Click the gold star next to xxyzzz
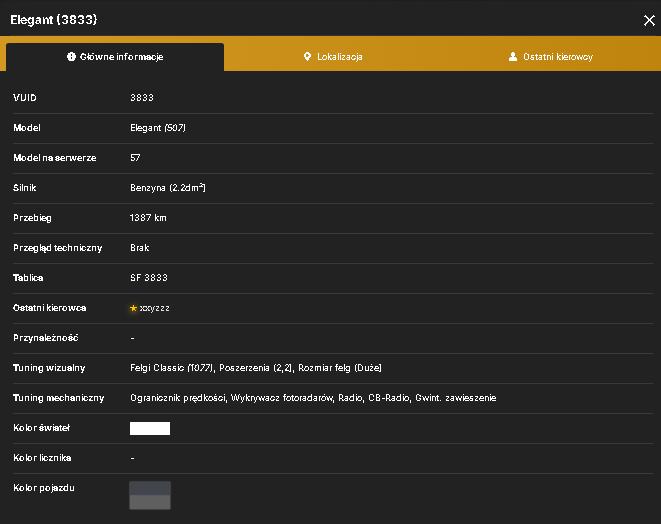This screenshot has width=661, height=524. [133, 308]
